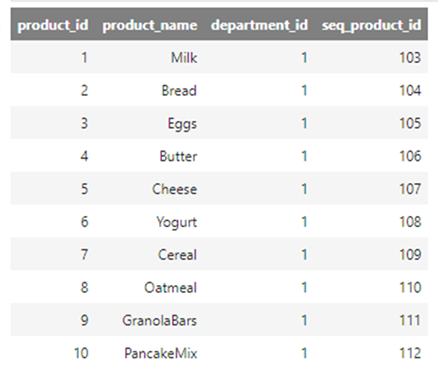Click the seq_product_id column header

371,25
